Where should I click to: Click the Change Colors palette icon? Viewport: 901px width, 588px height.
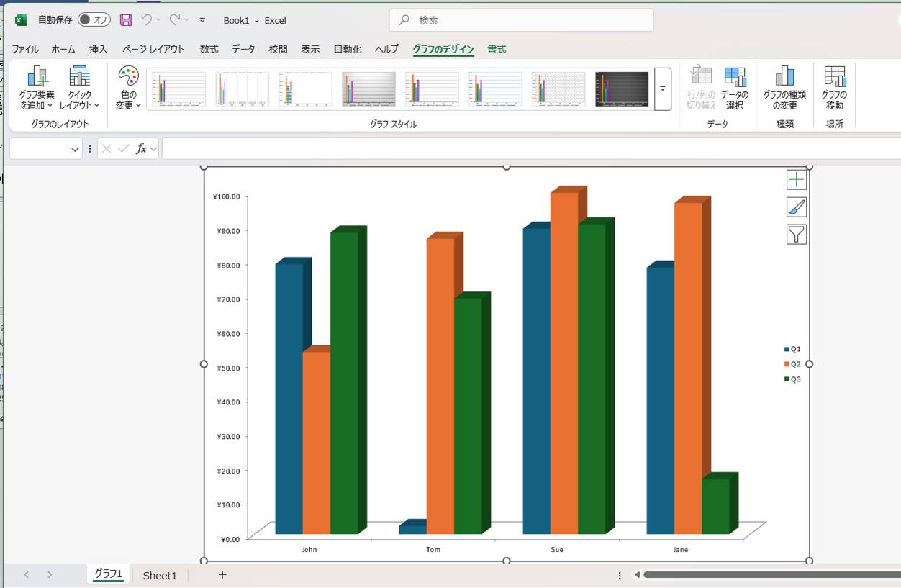pos(128,78)
